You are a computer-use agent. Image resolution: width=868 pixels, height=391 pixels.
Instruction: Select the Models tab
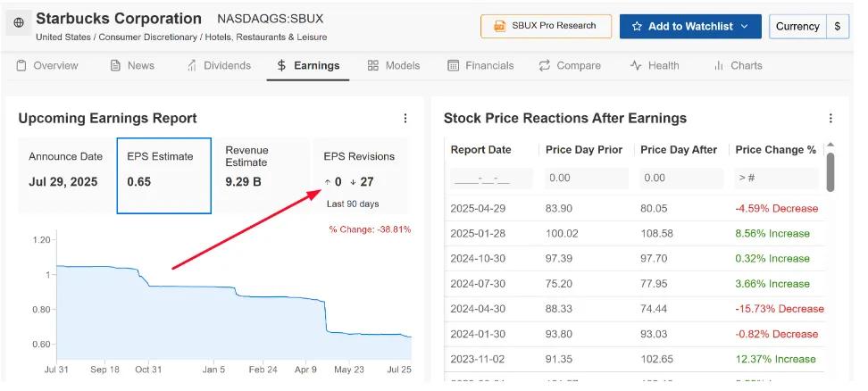(x=394, y=65)
